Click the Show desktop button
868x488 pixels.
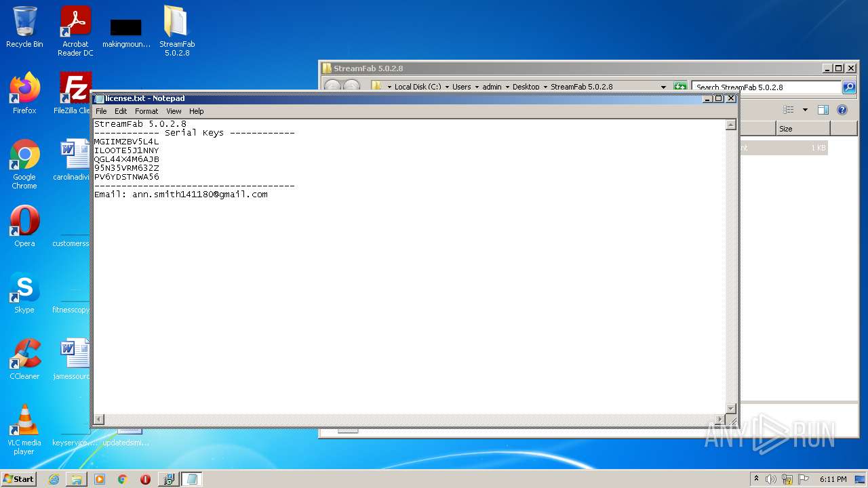click(x=860, y=479)
